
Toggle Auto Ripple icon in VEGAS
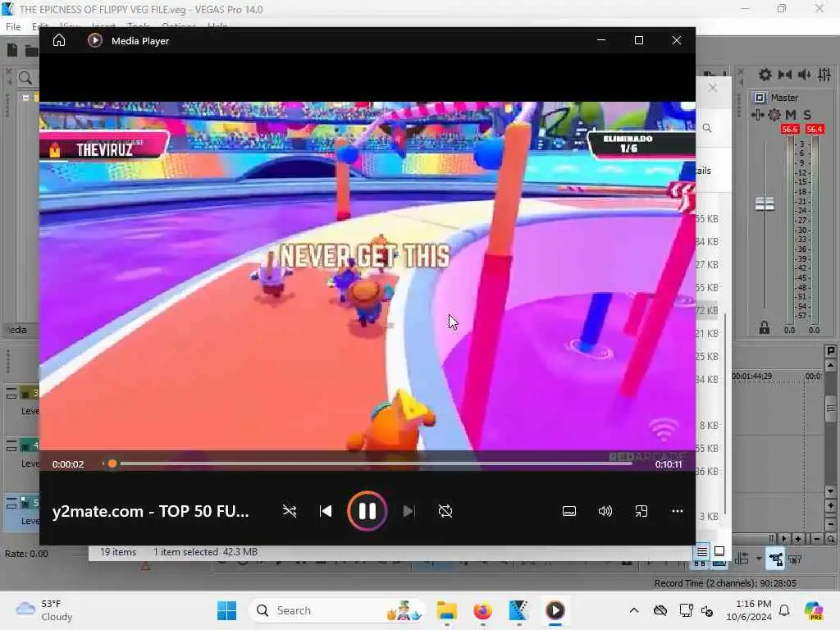point(742,559)
